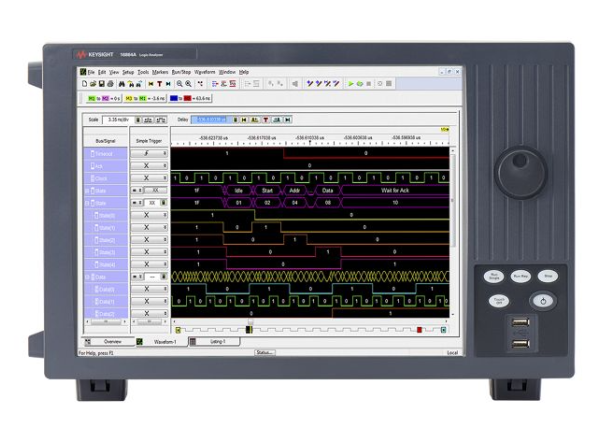Click the first blue marker tool icon
The width and height of the screenshot is (606, 424).
[x=310, y=83]
